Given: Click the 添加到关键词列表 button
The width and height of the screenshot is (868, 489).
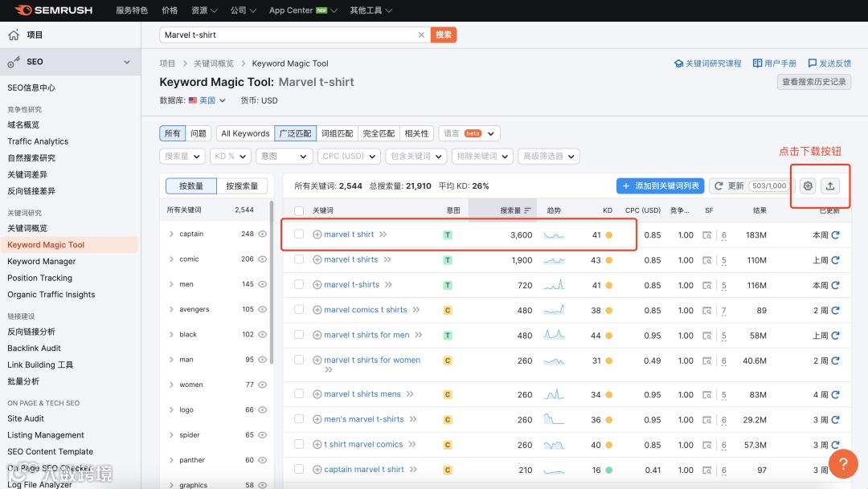Looking at the screenshot, I should click(x=661, y=185).
